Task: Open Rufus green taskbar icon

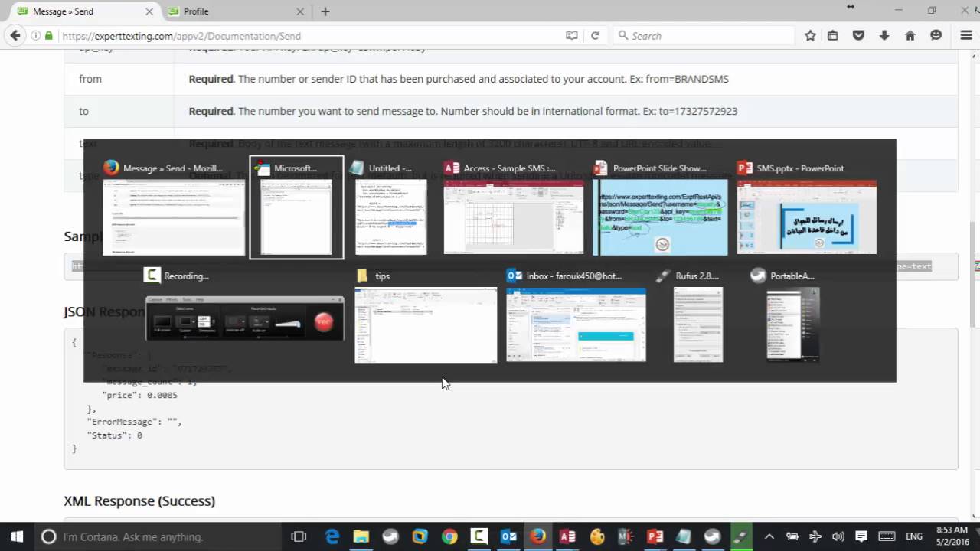Action: click(740, 536)
